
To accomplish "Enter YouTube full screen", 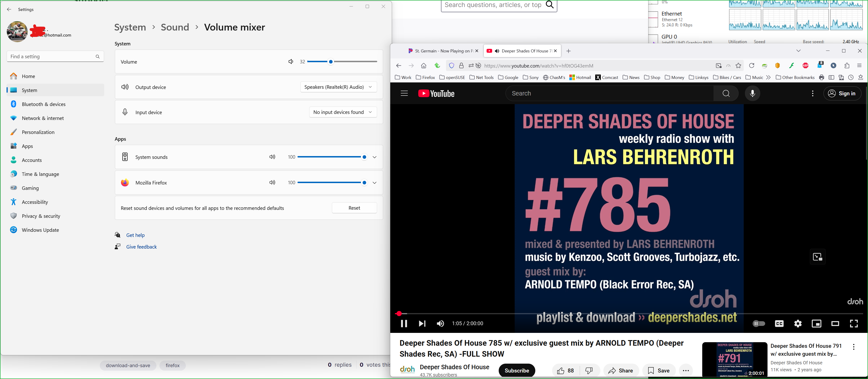I will 854,324.
